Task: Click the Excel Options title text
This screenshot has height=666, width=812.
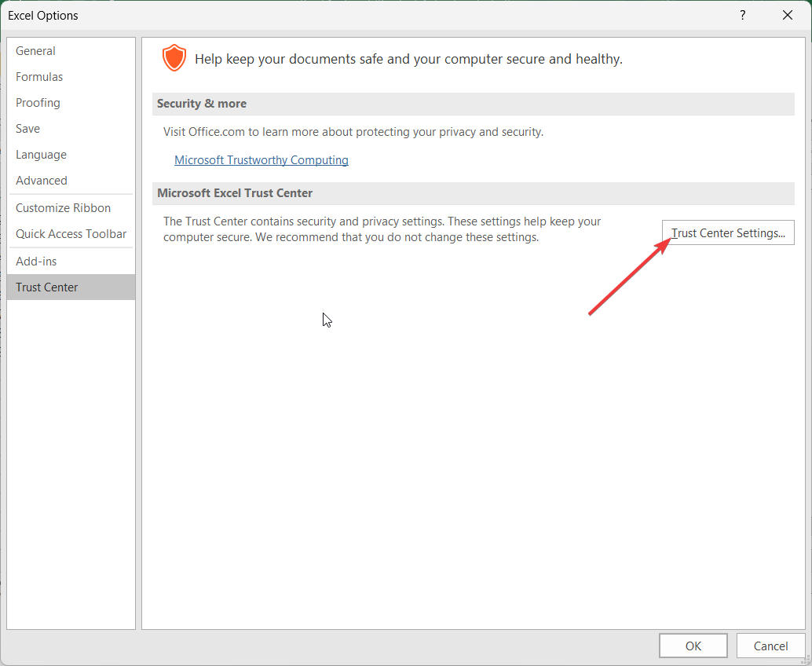Action: click(43, 16)
